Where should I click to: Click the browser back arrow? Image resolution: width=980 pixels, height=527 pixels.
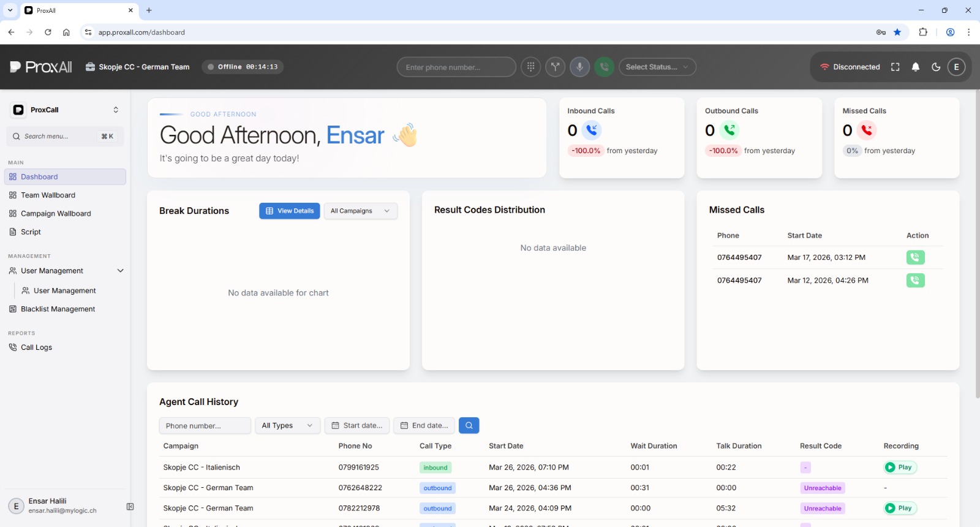(11, 32)
